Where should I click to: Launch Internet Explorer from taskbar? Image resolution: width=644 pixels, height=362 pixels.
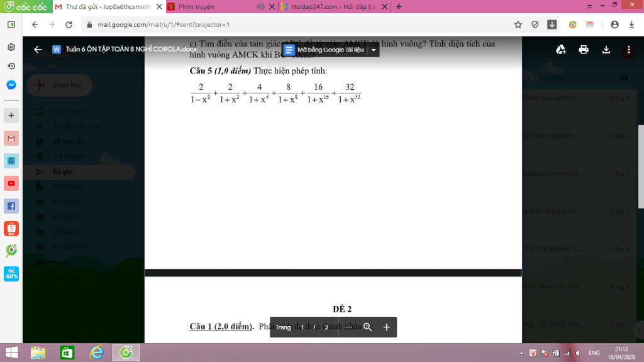click(x=96, y=353)
